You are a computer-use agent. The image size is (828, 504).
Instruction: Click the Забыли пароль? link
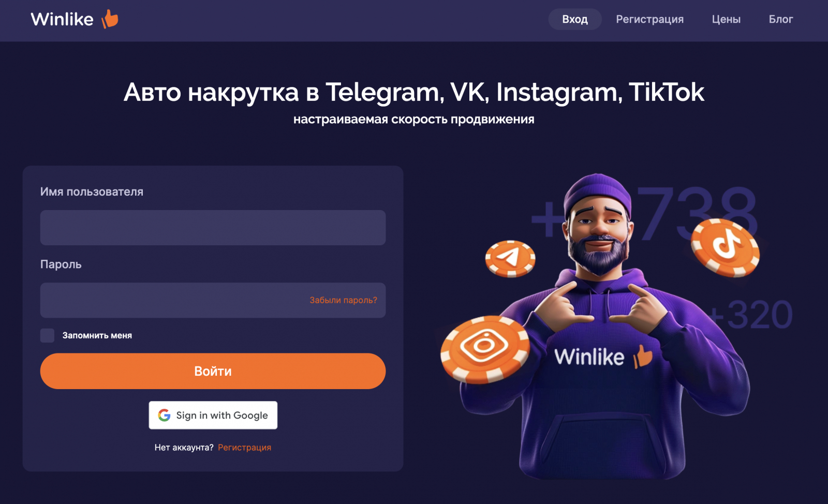coord(343,300)
